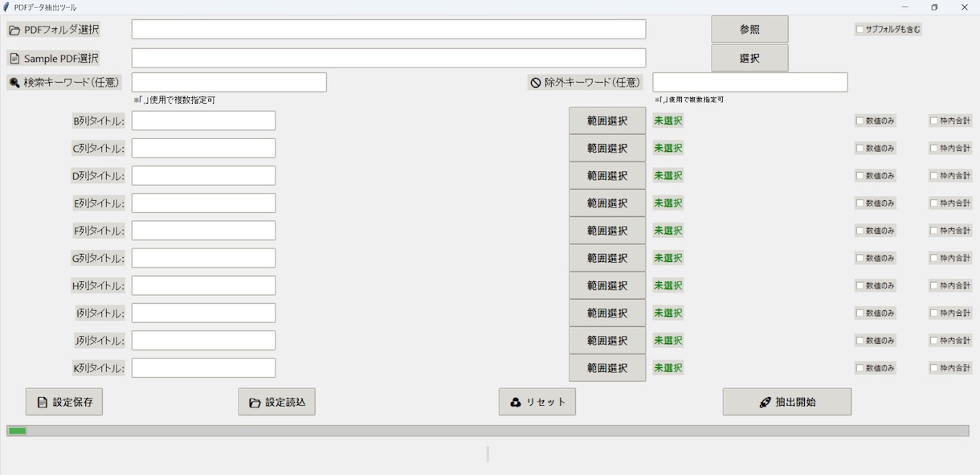Click the E列タイトル text field
This screenshot has width=980, height=475.
coord(203,203)
